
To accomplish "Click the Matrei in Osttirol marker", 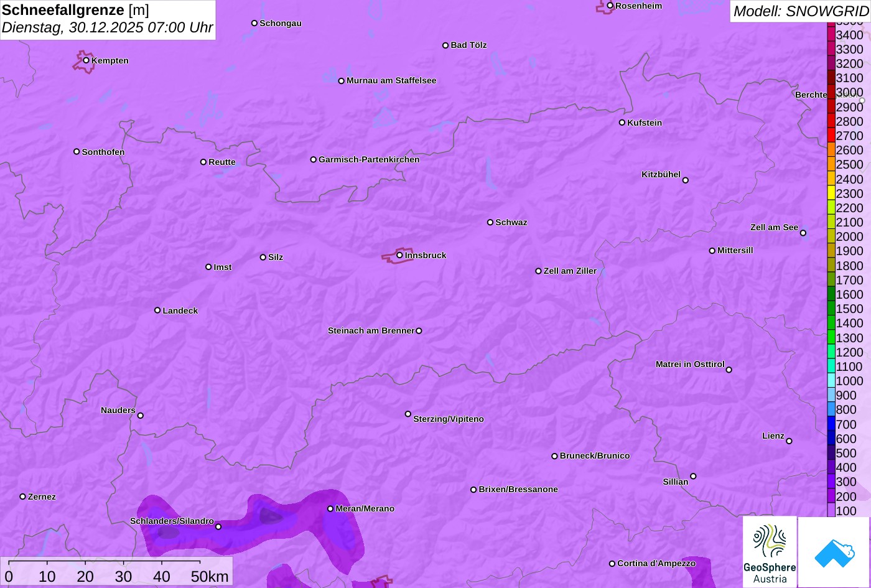I will pyautogui.click(x=729, y=370).
